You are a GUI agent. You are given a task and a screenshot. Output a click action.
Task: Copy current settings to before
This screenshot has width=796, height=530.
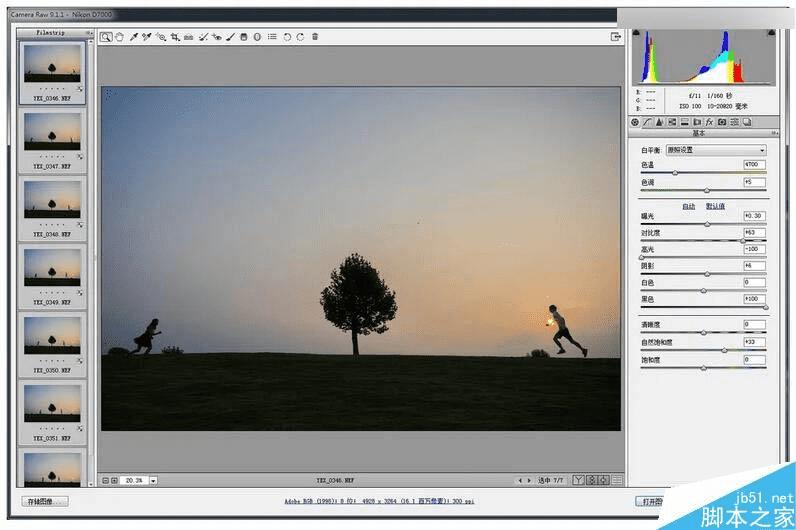click(x=604, y=480)
